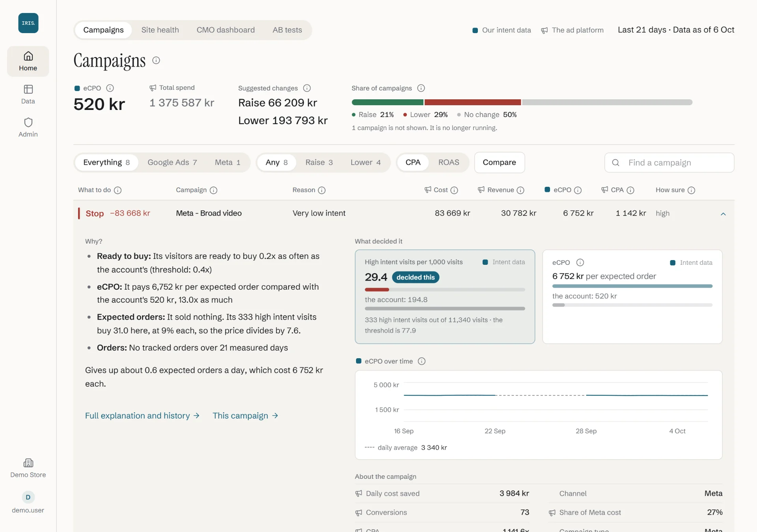The width and height of the screenshot is (757, 532).
Task: Open the This campaign link
Action: [x=245, y=416]
